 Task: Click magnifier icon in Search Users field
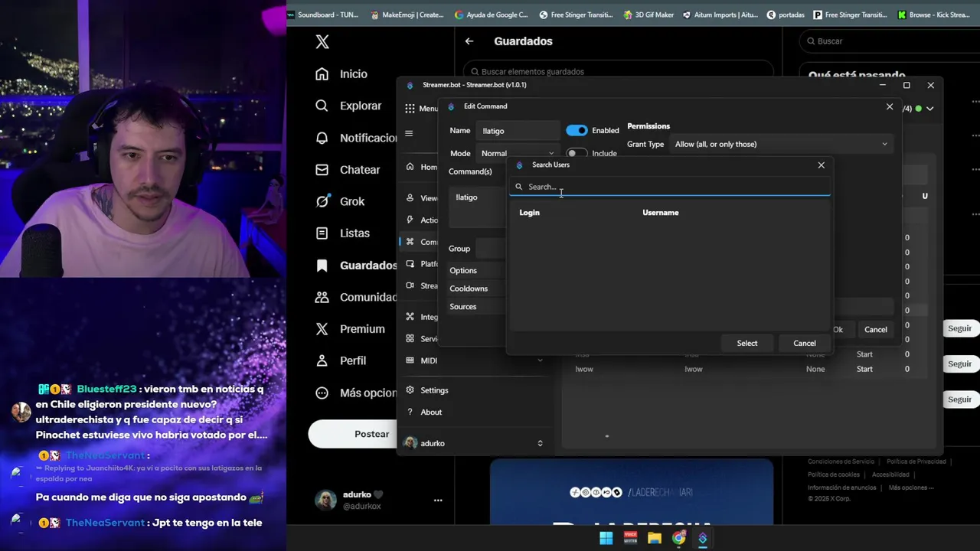(x=518, y=187)
